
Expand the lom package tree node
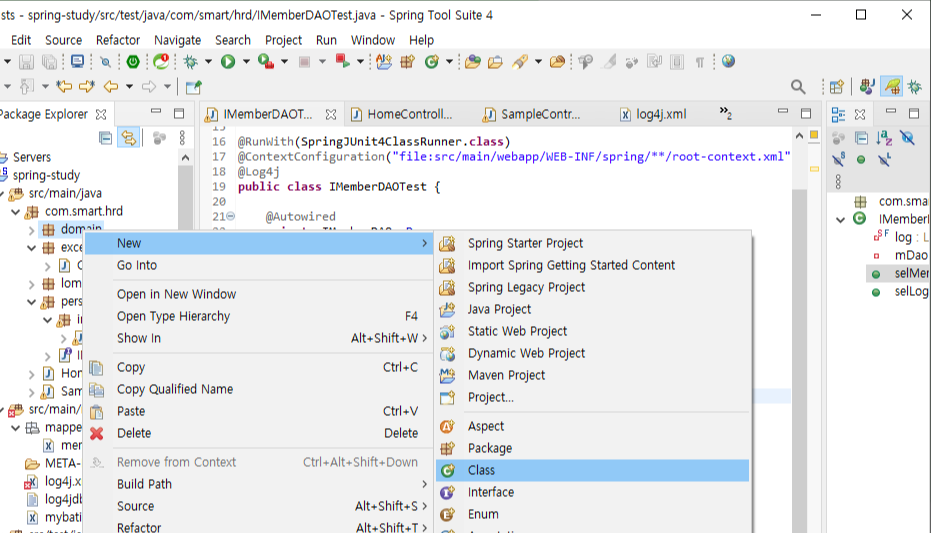click(31, 284)
